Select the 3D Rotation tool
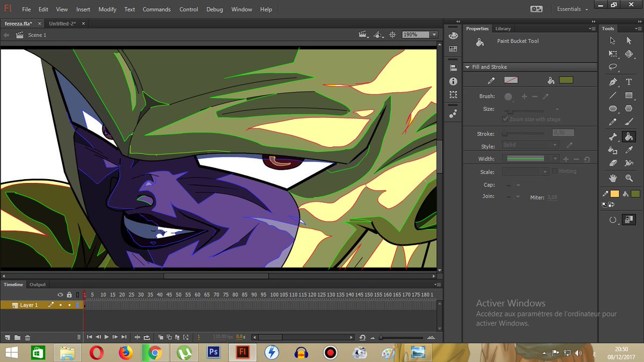The width and height of the screenshot is (644, 362). click(629, 54)
